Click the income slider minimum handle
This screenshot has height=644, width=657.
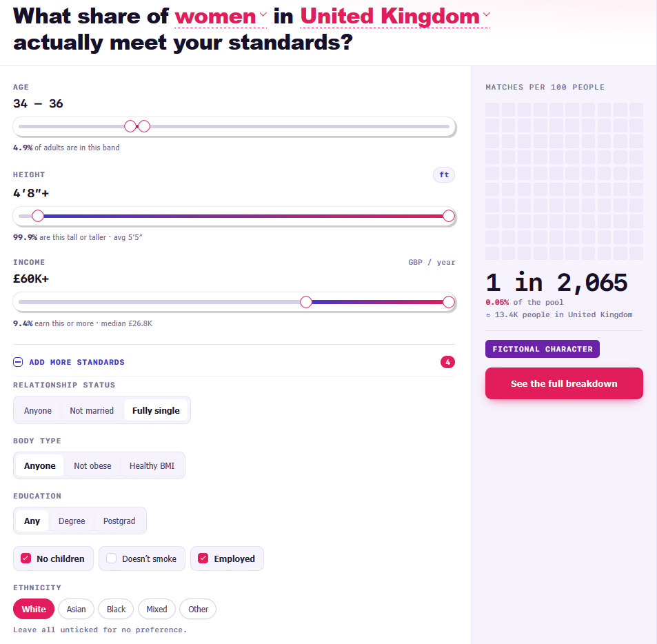(x=306, y=302)
